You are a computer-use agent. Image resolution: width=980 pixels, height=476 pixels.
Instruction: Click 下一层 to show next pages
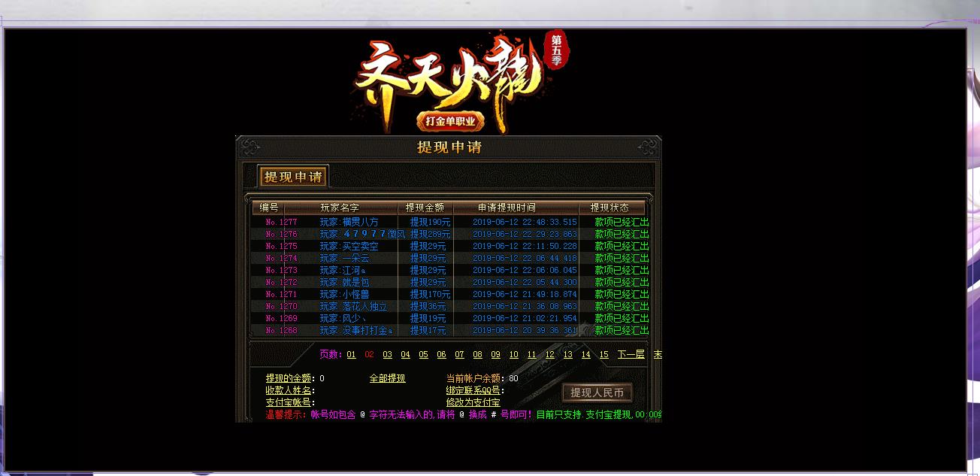click(631, 354)
